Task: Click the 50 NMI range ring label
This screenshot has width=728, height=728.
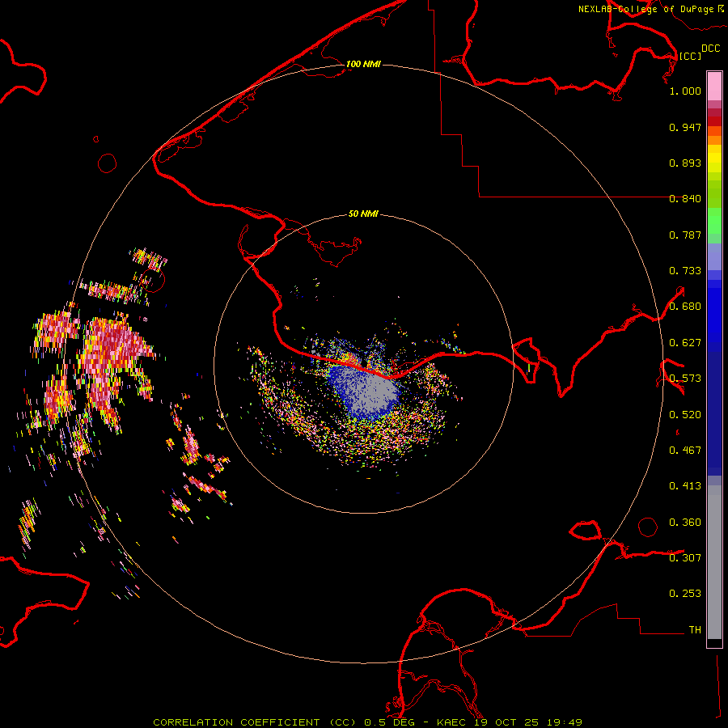Action: pos(363,214)
